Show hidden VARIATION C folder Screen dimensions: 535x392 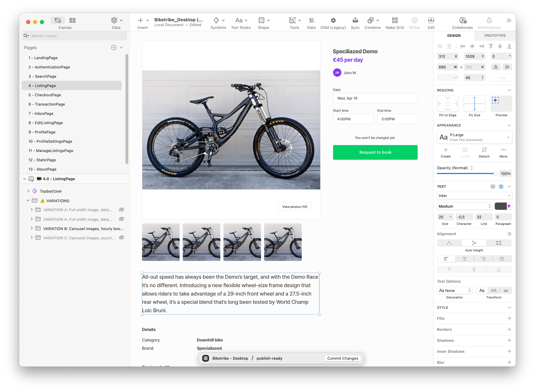point(122,238)
